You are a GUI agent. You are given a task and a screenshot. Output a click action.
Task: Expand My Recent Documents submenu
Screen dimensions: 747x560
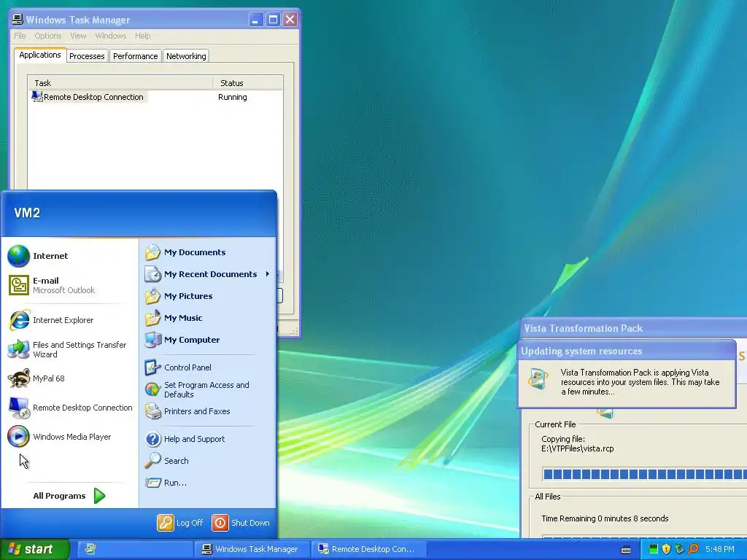[x=208, y=274]
